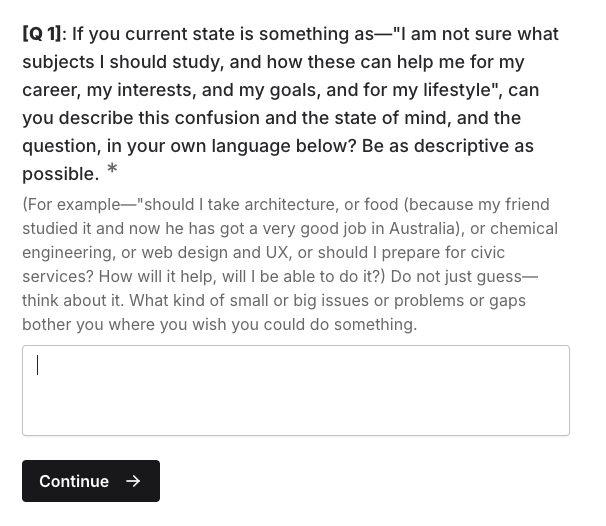The image size is (606, 526).
Task: Click the bold "[Q 1]" question label
Action: click(42, 34)
